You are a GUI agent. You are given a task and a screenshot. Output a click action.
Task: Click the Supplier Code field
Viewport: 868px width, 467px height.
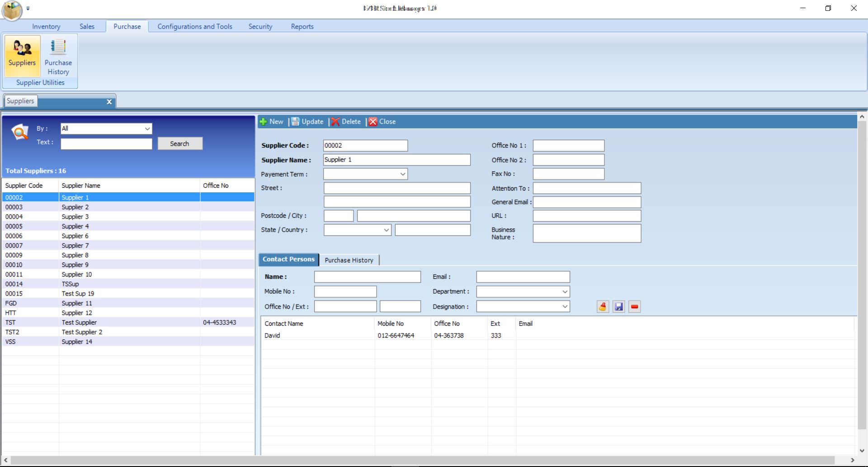pos(365,146)
